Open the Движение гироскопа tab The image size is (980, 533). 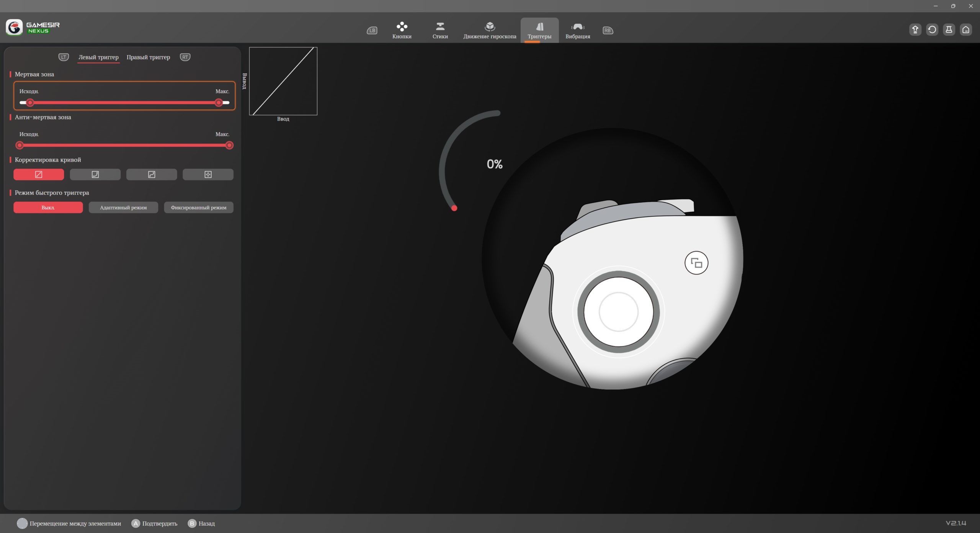490,30
